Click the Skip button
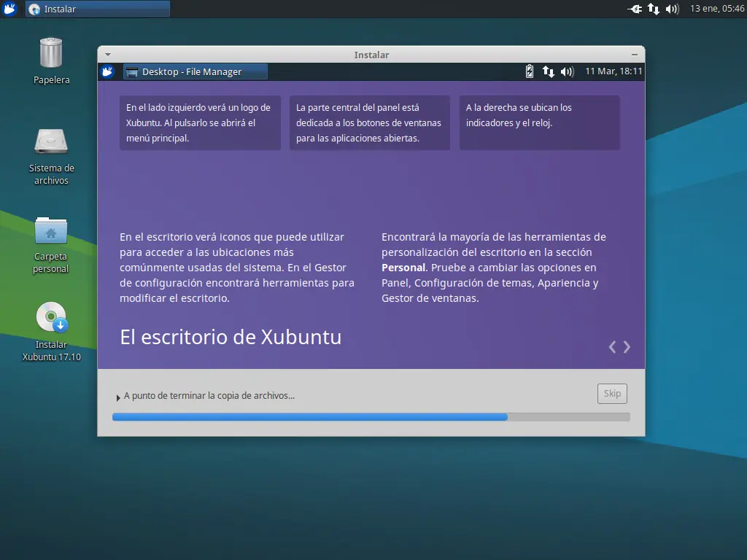Viewport: 747px width, 560px height. click(x=612, y=394)
